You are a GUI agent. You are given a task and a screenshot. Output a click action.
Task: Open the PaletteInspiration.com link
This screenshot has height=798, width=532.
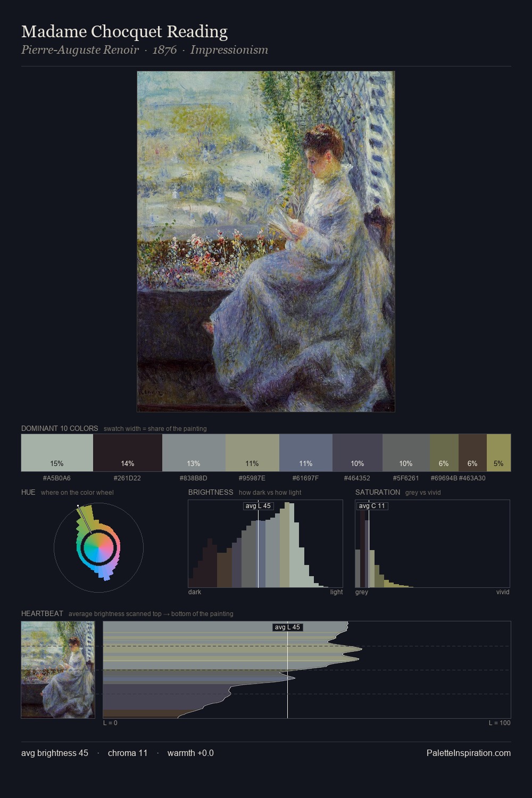tap(469, 753)
